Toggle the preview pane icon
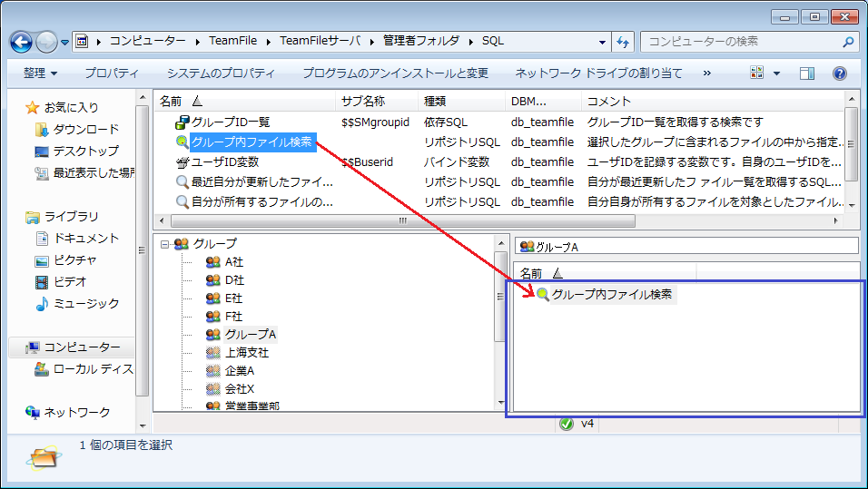This screenshot has width=868, height=489. point(806,73)
